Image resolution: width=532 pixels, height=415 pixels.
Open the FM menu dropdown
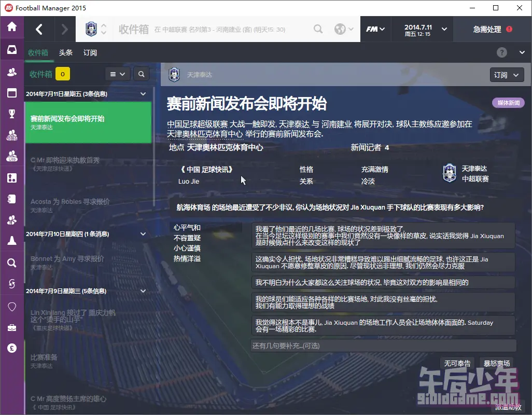375,29
